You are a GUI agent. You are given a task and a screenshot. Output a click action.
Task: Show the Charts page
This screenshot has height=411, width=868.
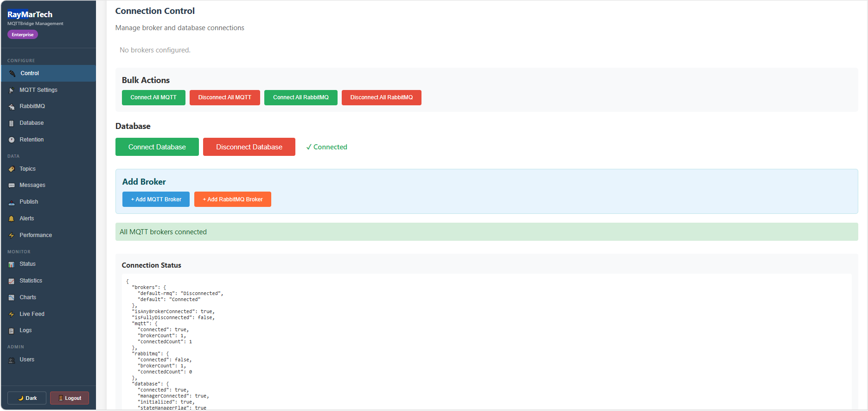[48, 297]
